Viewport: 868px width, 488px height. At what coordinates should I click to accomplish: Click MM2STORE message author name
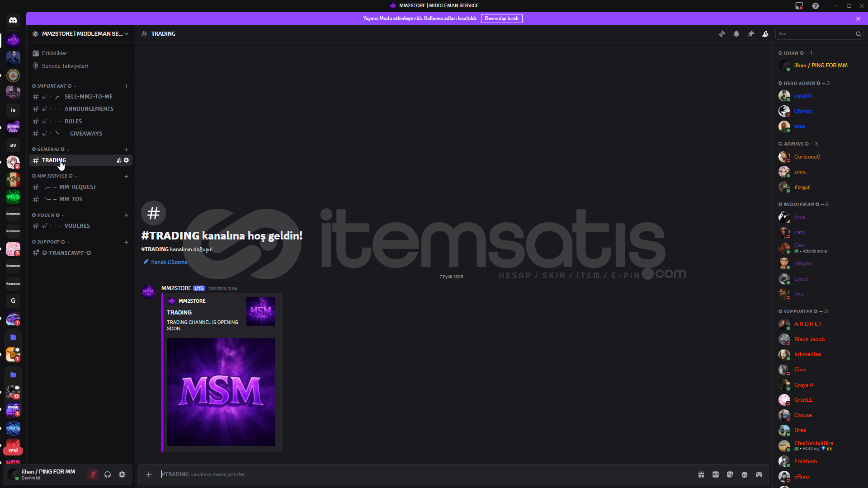click(x=176, y=288)
